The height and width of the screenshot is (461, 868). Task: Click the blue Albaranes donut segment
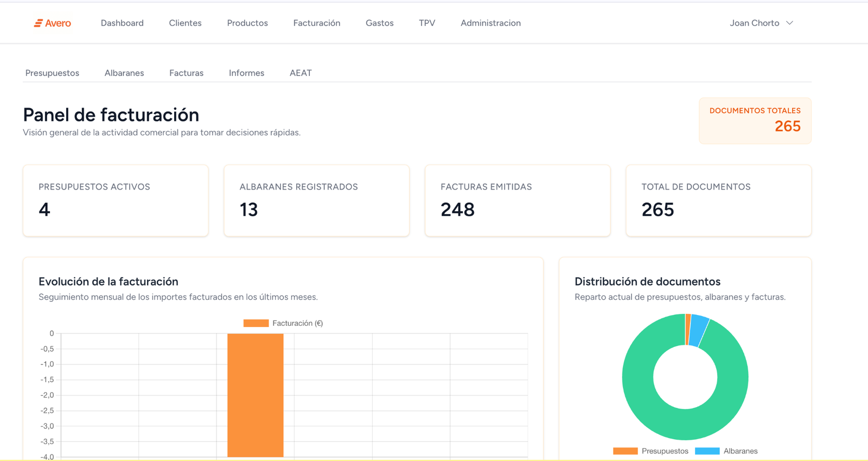(x=699, y=330)
